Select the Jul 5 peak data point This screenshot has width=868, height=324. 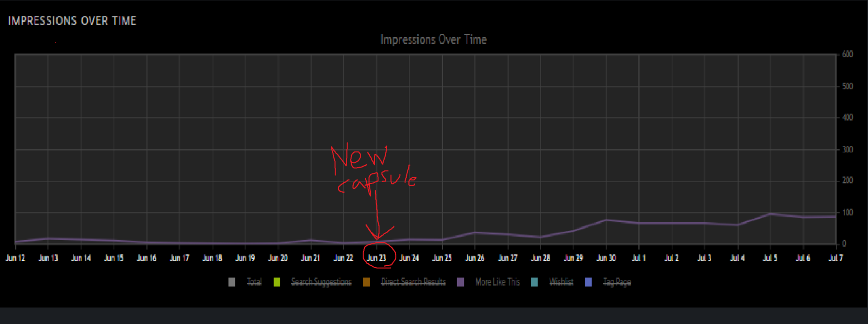pyautogui.click(x=770, y=214)
